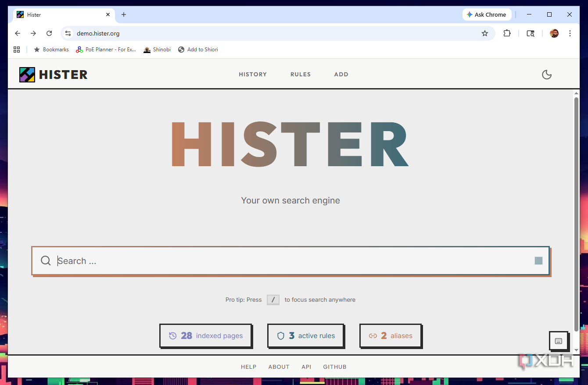Go forward in Chrome
Image resolution: width=588 pixels, height=385 pixels.
33,33
